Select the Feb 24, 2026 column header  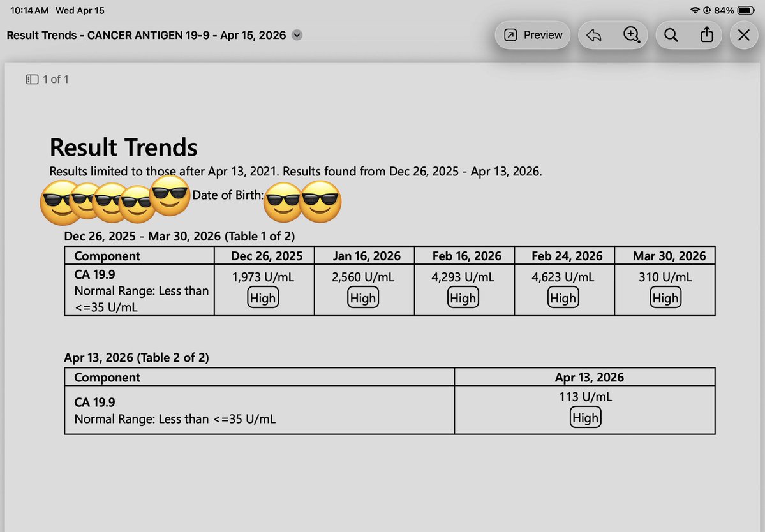point(567,256)
